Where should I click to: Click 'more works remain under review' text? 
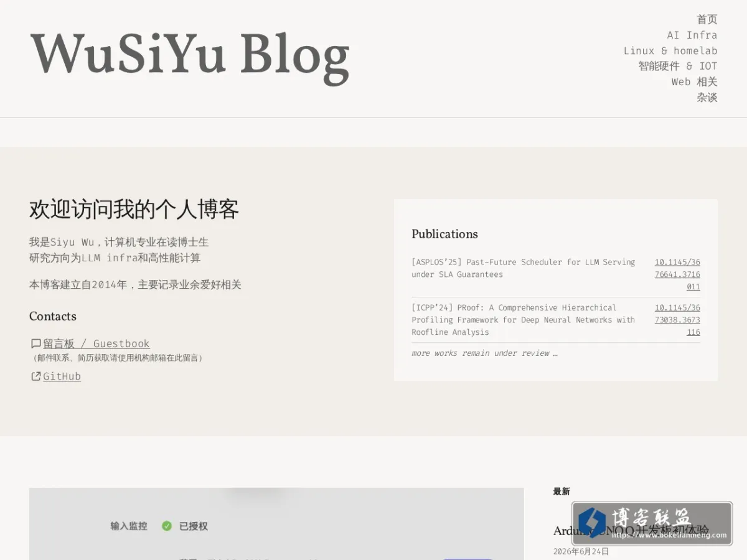coord(484,353)
